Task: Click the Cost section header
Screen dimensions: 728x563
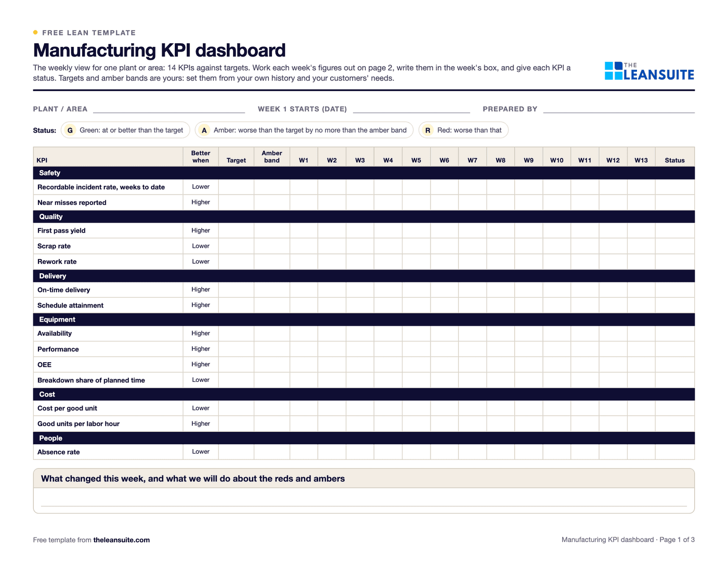Action: pyautogui.click(x=364, y=394)
